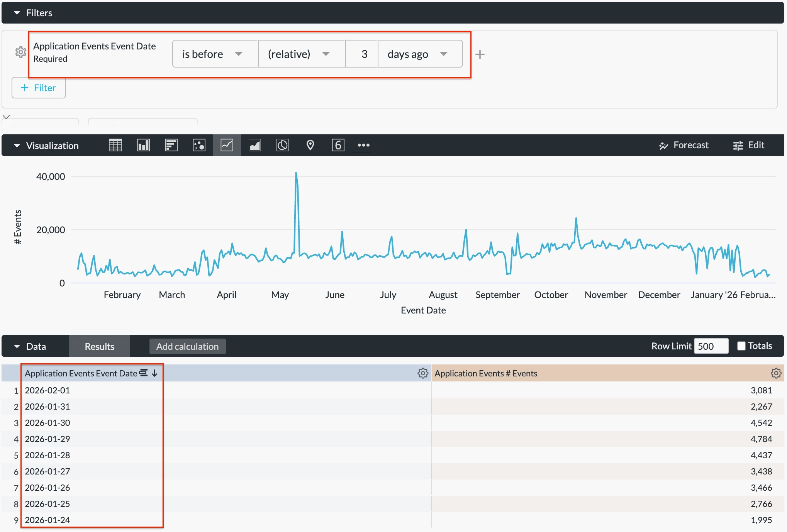
Task: Click the Row Limit input field
Action: 711,346
